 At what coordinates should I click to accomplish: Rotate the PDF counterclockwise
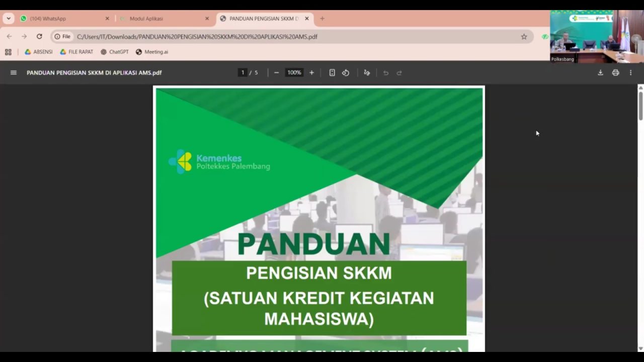346,72
